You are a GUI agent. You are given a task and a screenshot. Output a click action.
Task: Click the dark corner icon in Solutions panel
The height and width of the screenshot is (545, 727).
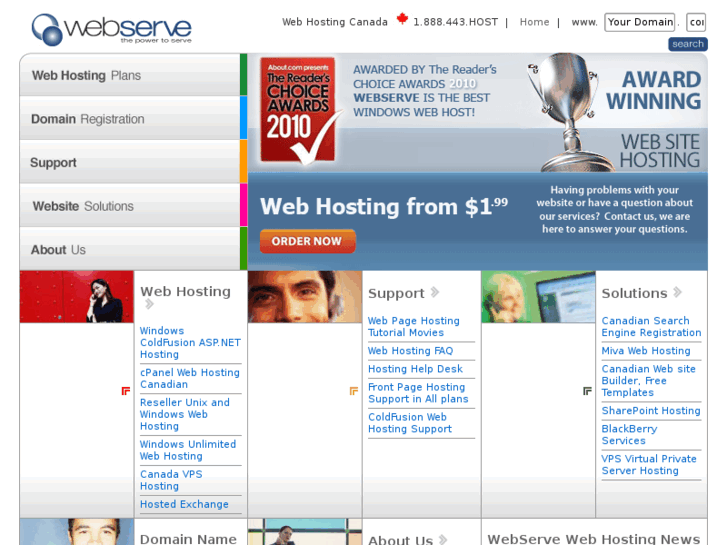pos(587,391)
